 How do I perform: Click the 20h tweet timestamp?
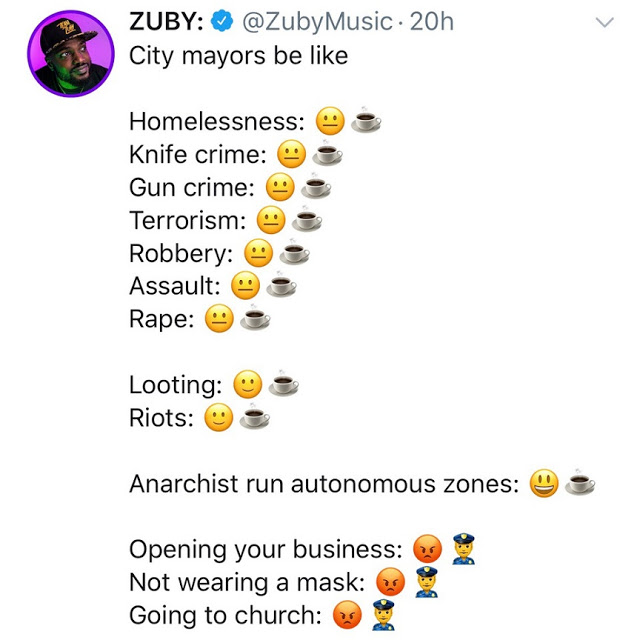click(x=432, y=22)
